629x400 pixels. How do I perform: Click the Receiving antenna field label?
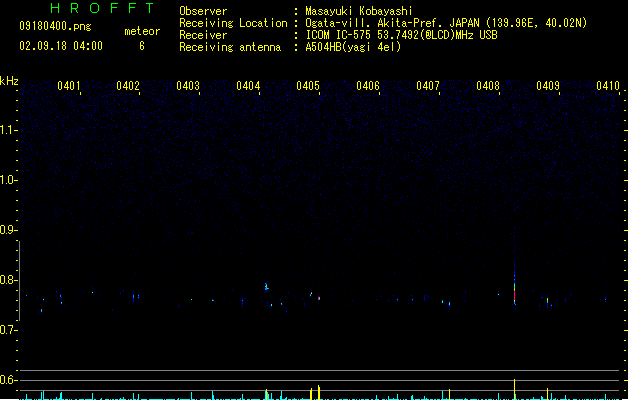click(x=230, y=47)
